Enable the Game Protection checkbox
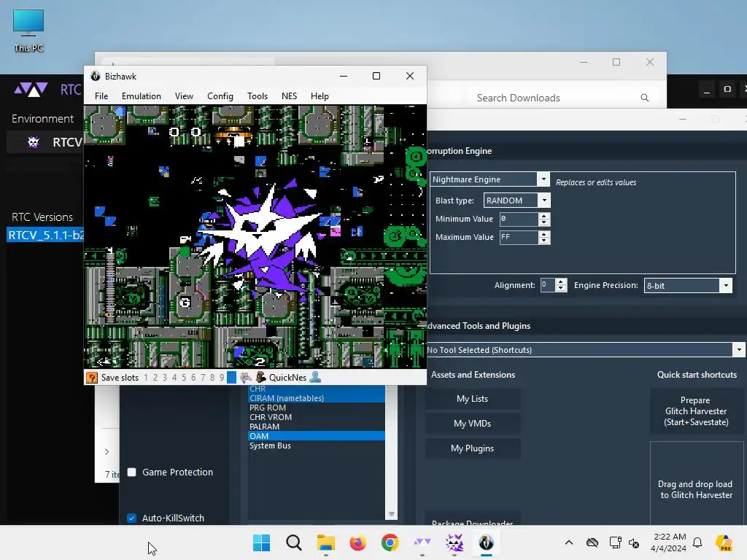This screenshot has height=560, width=747. (132, 472)
